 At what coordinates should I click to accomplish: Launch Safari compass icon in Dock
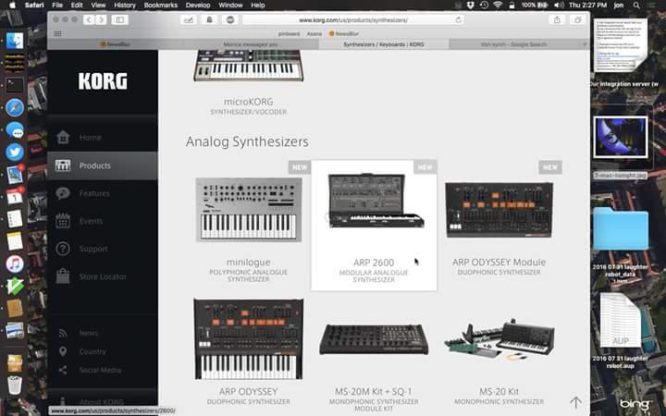tap(14, 108)
